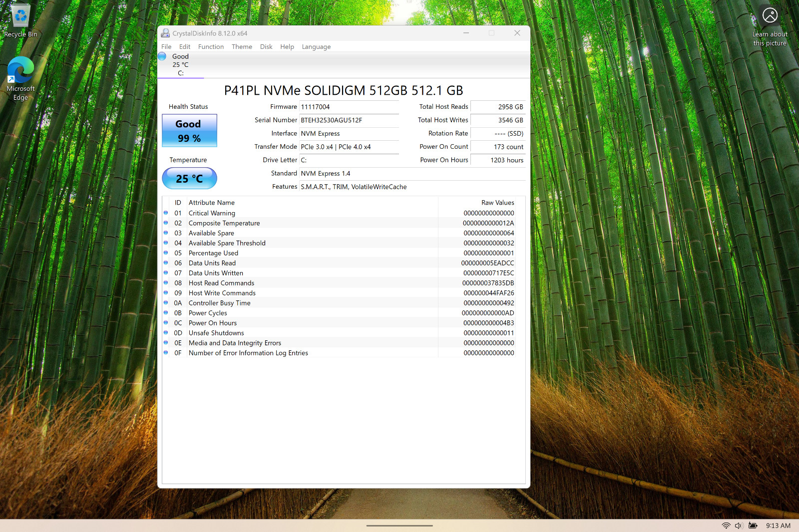The image size is (799, 532).
Task: Click the Wi-Fi icon in system tray
Action: [726, 526]
